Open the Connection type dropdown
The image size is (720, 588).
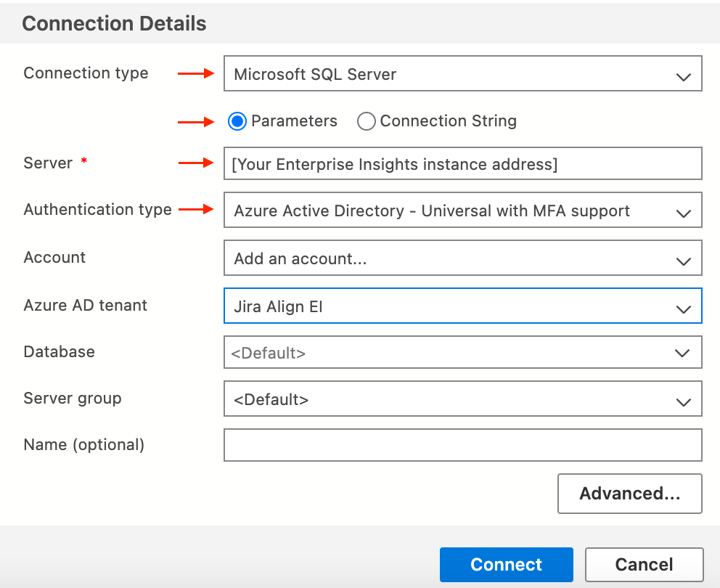pos(462,74)
